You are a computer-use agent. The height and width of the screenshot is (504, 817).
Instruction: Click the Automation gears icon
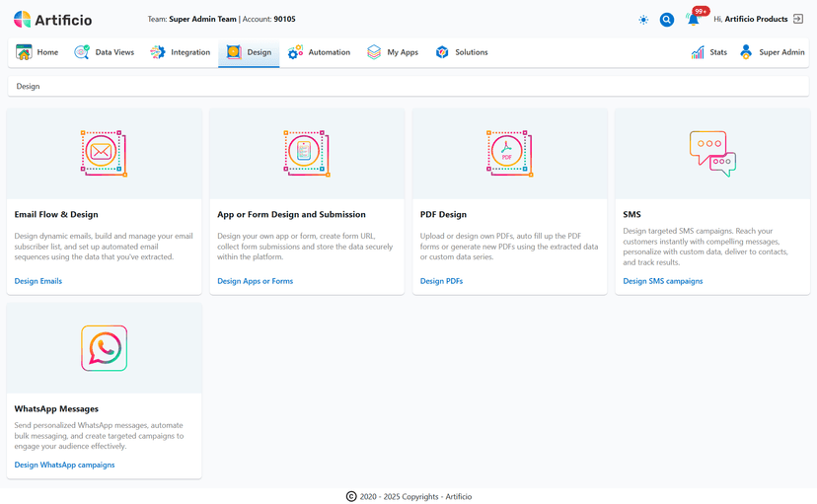pos(295,52)
